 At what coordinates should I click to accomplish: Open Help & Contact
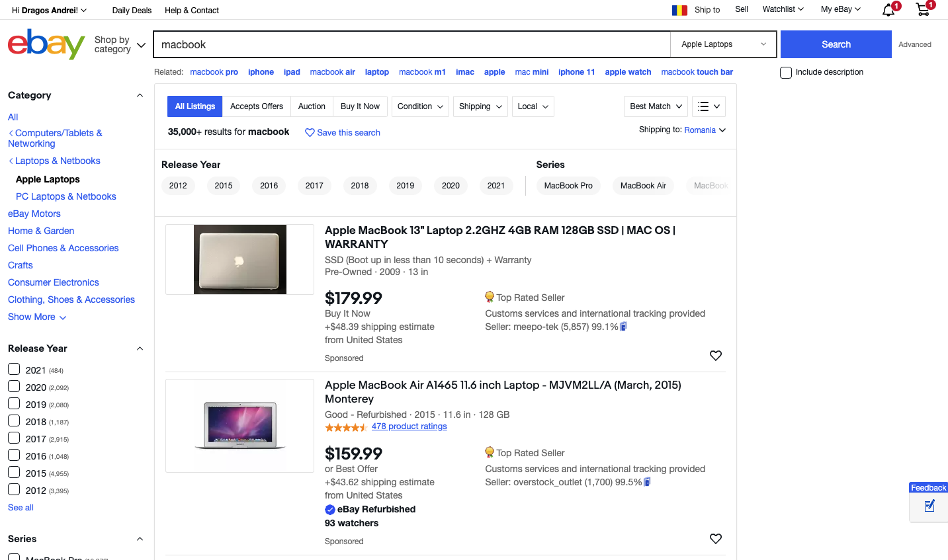point(192,11)
